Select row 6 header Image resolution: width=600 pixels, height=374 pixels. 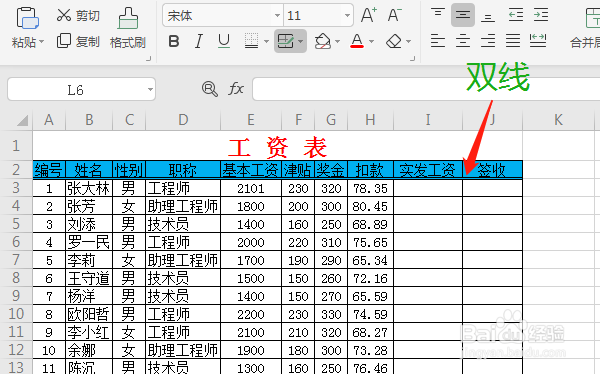tap(16, 242)
